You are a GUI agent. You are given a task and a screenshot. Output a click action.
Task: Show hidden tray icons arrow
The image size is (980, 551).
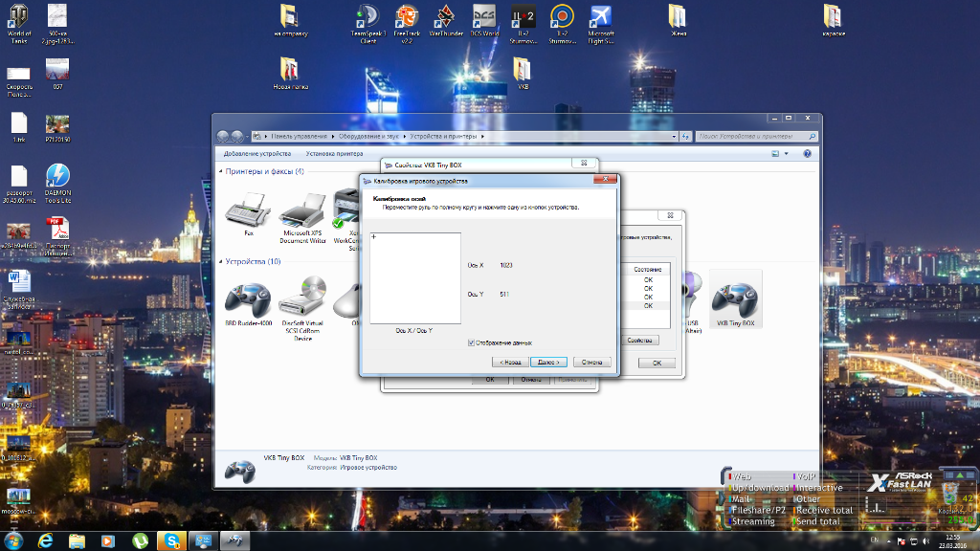pos(889,541)
